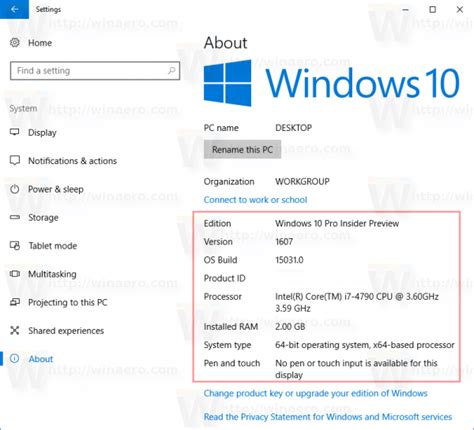Open Shared experiences page
Viewport: 474px width, 430px height.
(66, 331)
